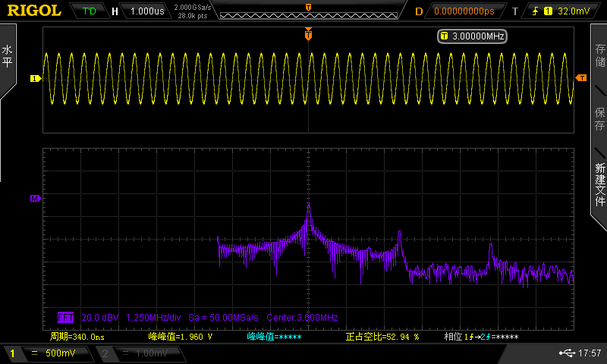This screenshot has height=364, width=607.
Task: Click the 2.000GSa/s sample rate readout
Action: click(x=193, y=8)
